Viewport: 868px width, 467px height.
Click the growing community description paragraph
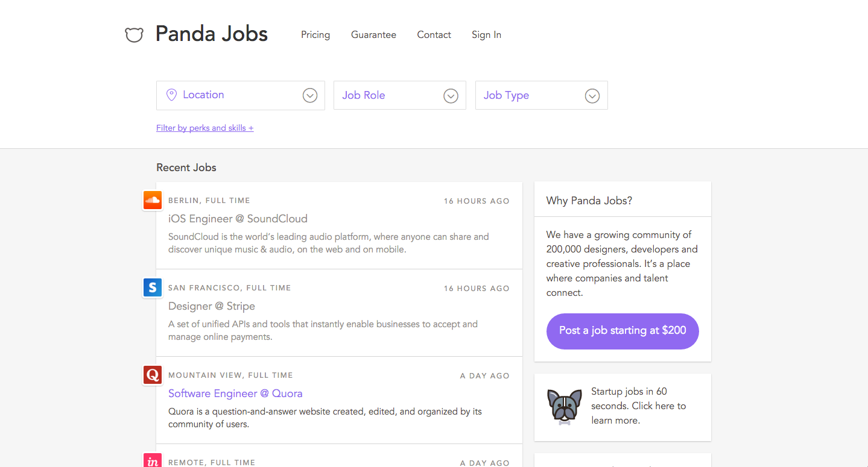click(x=622, y=264)
